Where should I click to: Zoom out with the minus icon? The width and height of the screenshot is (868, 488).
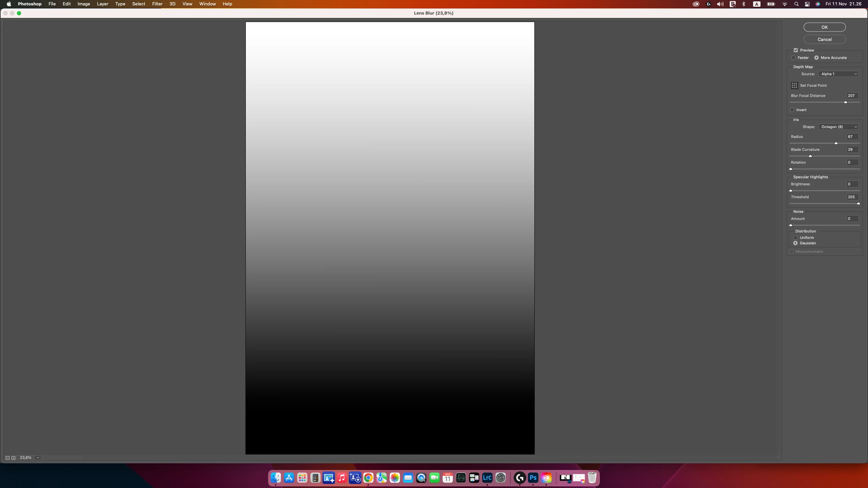7,458
